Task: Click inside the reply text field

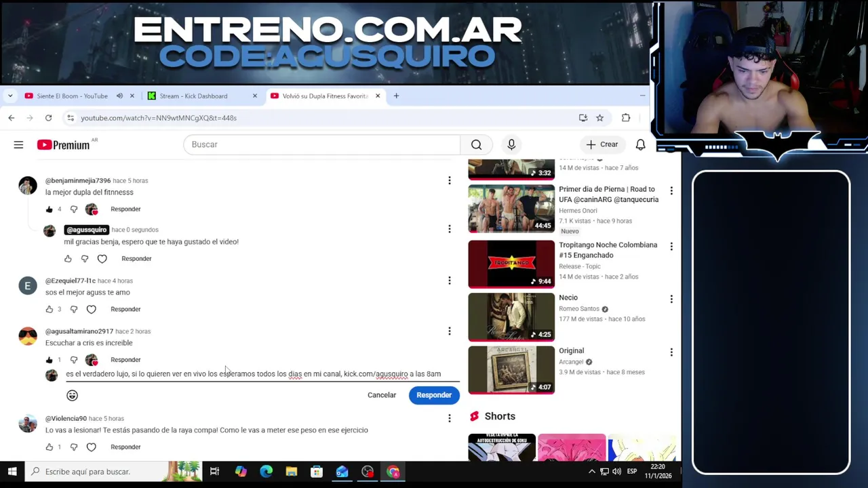Action: 262,374
